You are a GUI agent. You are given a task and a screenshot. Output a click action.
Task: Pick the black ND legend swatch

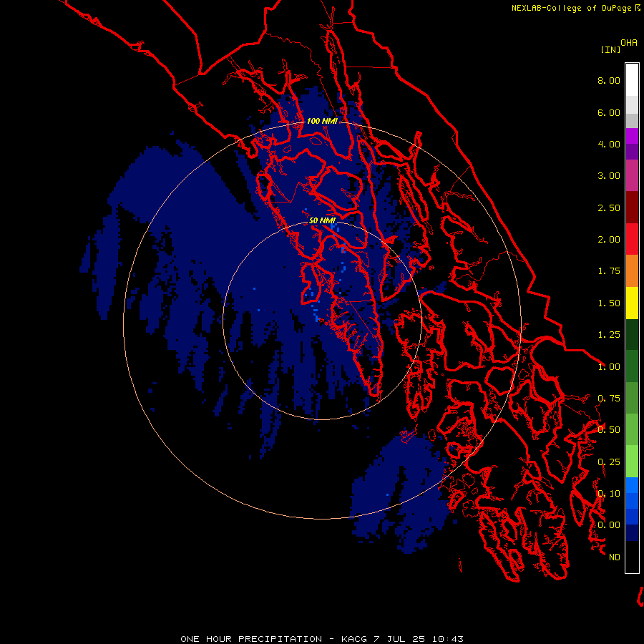[x=632, y=557]
